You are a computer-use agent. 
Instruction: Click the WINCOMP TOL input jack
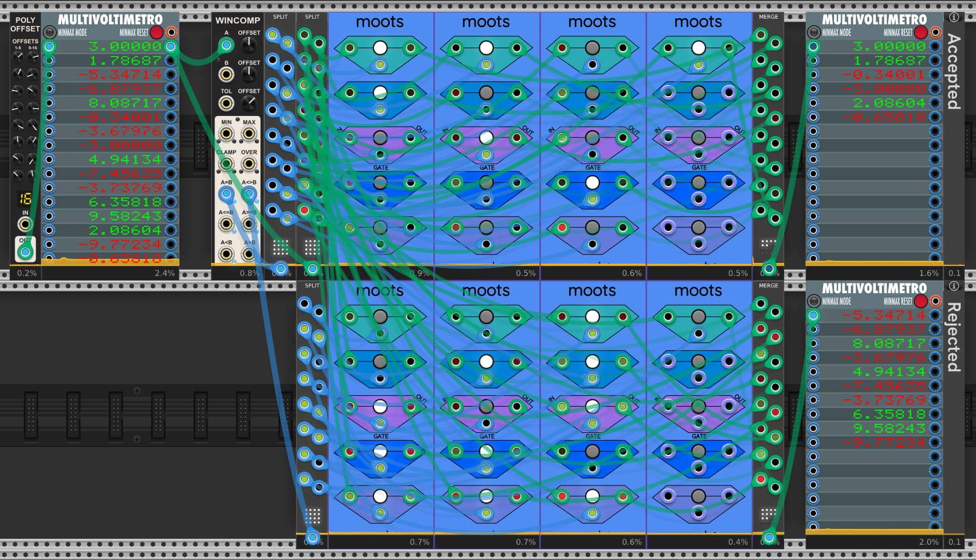pyautogui.click(x=226, y=103)
